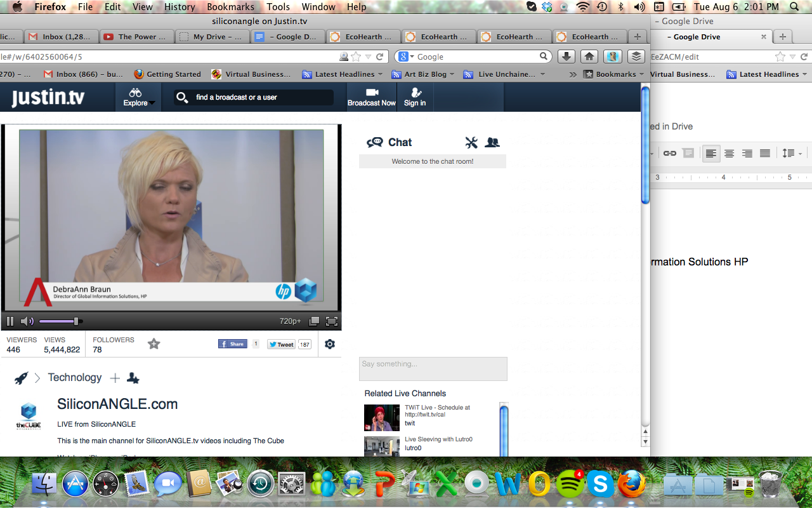
Task: Open a new tab in Google Drive window
Action: [x=782, y=36]
